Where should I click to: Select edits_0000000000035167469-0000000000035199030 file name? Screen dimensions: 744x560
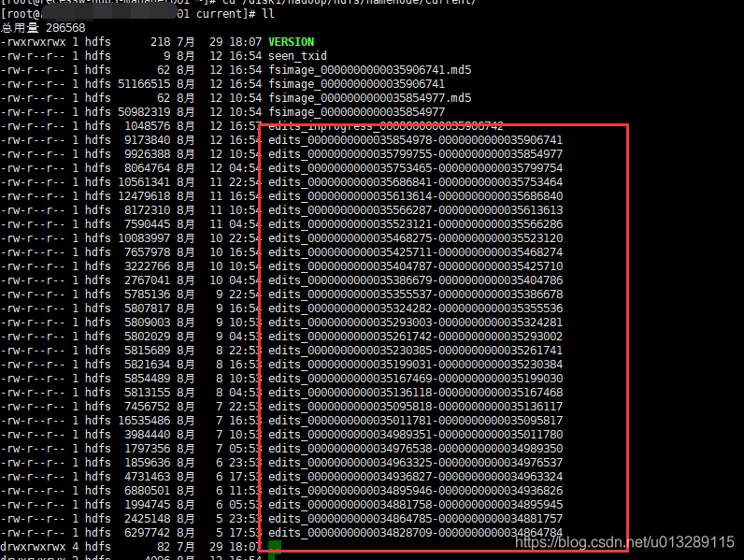[416, 379]
